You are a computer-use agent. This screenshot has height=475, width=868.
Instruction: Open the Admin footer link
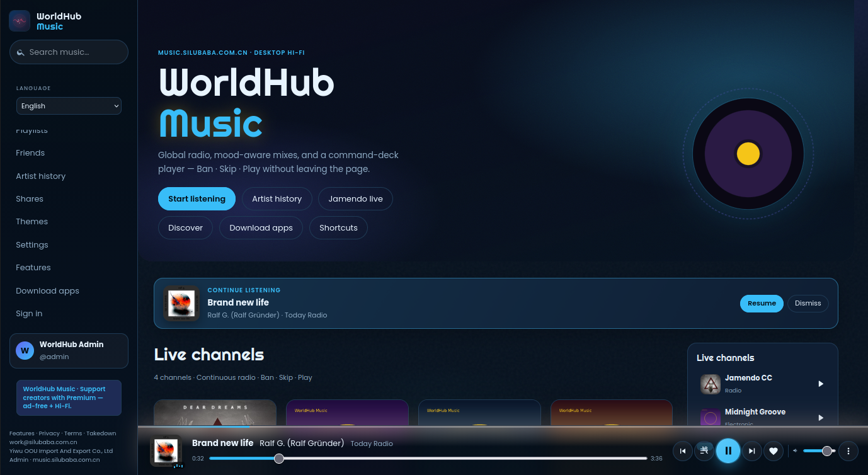point(19,460)
